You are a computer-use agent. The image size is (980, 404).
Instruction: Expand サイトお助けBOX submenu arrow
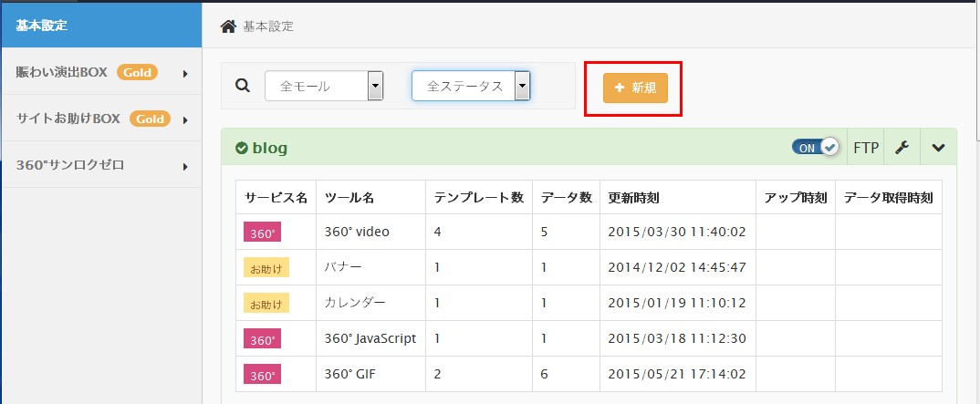tap(185, 119)
